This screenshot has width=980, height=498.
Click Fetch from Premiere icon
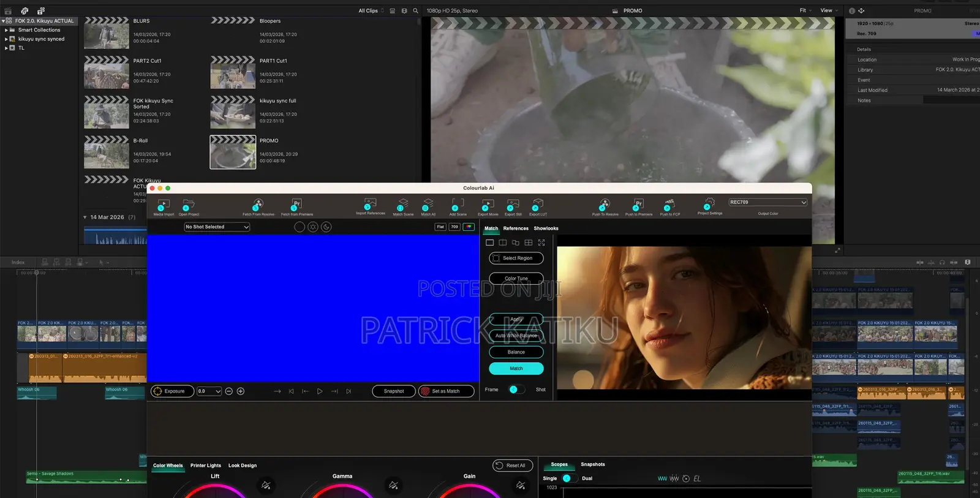coord(296,205)
